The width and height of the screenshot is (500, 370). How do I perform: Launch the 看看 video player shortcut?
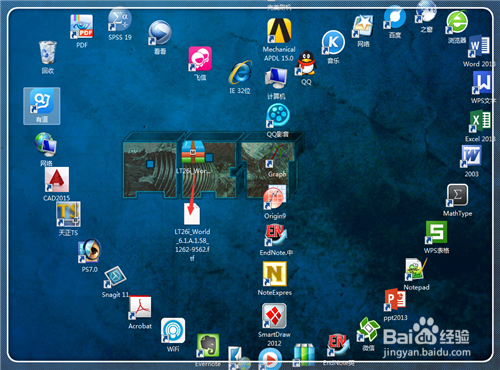tap(160, 33)
